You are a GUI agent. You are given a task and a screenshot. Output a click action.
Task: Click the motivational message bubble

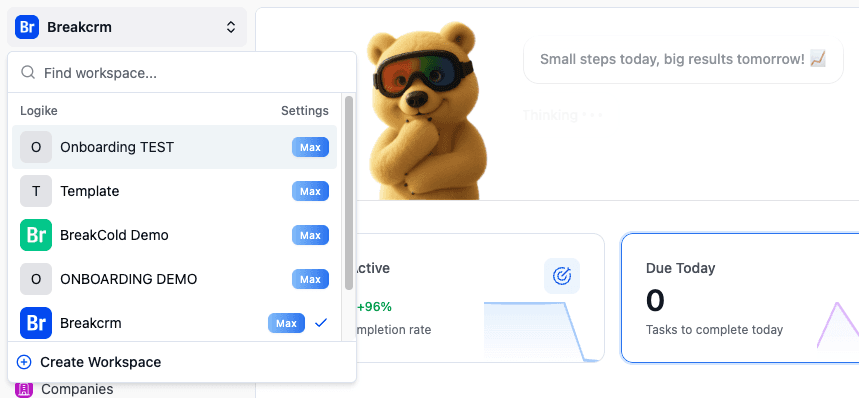683,59
